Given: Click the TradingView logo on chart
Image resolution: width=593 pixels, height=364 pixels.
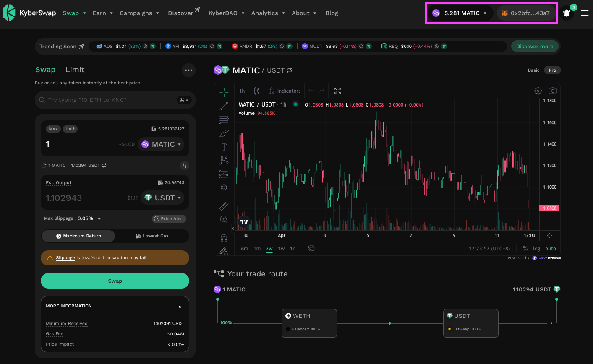Looking at the screenshot, I should 244,222.
